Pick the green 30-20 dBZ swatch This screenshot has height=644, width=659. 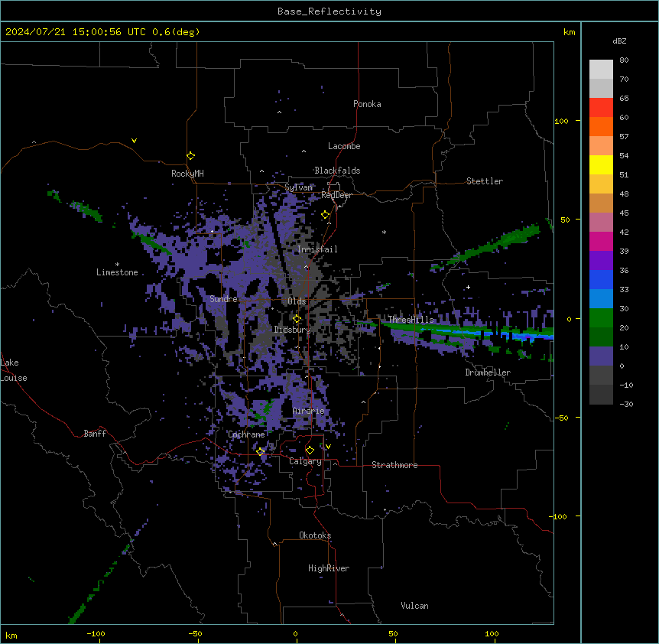[601, 318]
